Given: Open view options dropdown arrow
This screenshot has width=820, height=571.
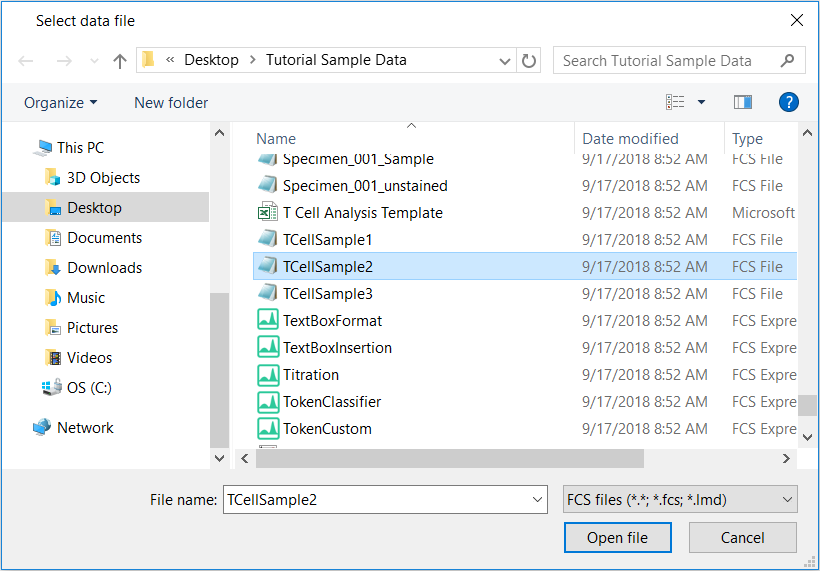Looking at the screenshot, I should point(701,102).
